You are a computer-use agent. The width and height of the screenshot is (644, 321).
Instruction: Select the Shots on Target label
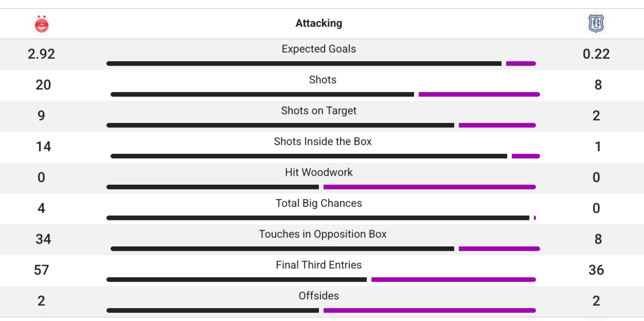point(319,111)
